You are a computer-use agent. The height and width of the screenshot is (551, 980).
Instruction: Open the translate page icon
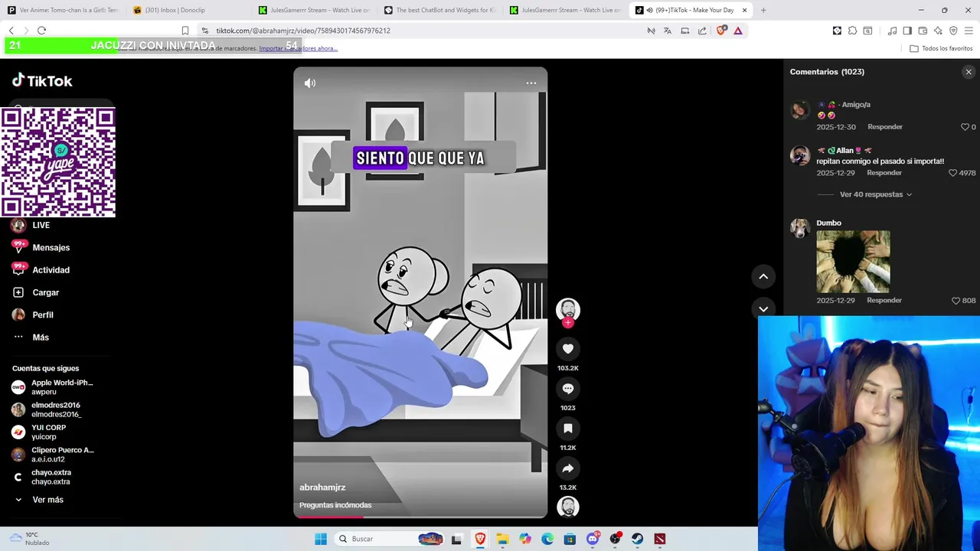pos(668,31)
